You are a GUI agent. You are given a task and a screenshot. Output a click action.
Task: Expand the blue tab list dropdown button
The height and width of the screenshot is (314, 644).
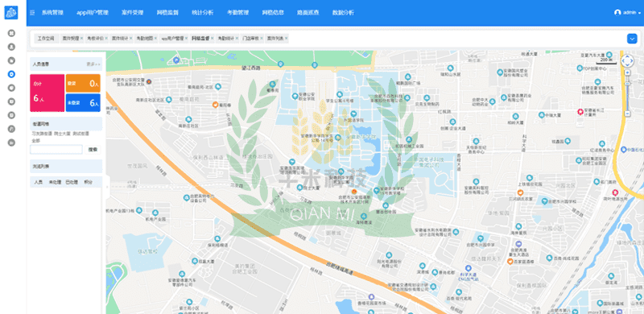(632, 39)
